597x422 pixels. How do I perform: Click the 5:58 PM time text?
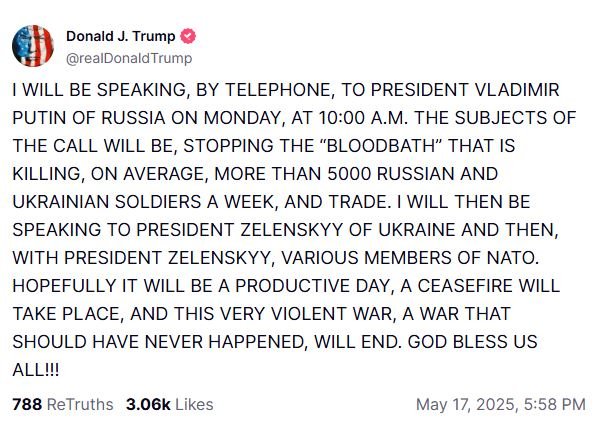pyautogui.click(x=555, y=404)
